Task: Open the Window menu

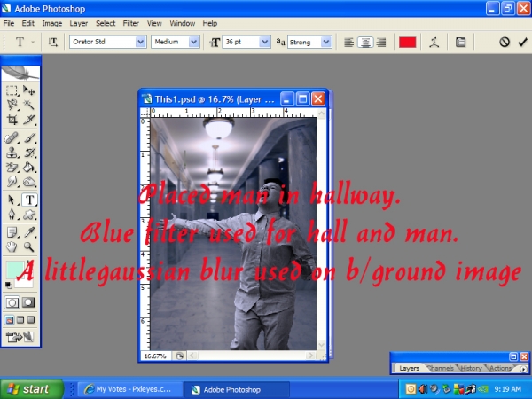Action: pyautogui.click(x=183, y=23)
